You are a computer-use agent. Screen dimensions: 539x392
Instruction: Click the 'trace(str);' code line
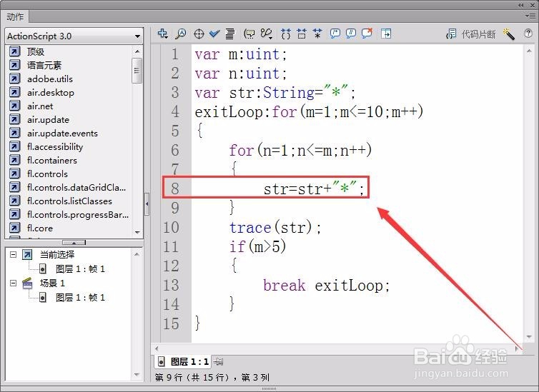pyautogui.click(x=275, y=228)
